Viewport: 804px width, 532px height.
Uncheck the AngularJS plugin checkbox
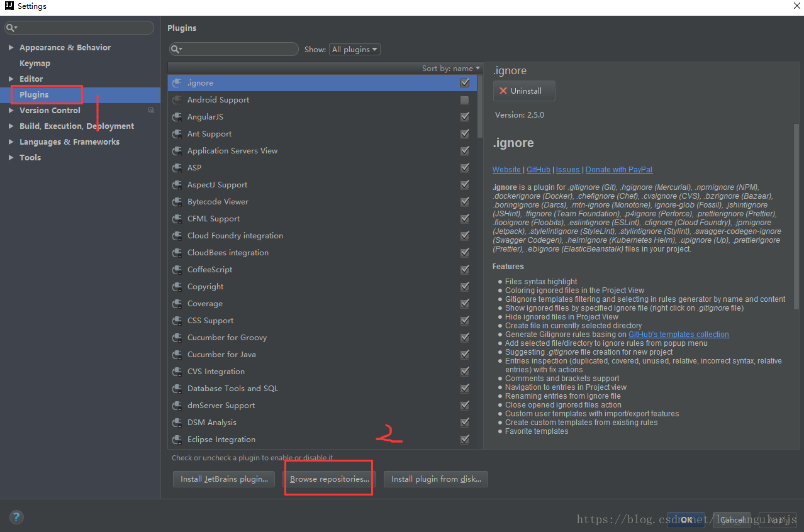pyautogui.click(x=465, y=117)
